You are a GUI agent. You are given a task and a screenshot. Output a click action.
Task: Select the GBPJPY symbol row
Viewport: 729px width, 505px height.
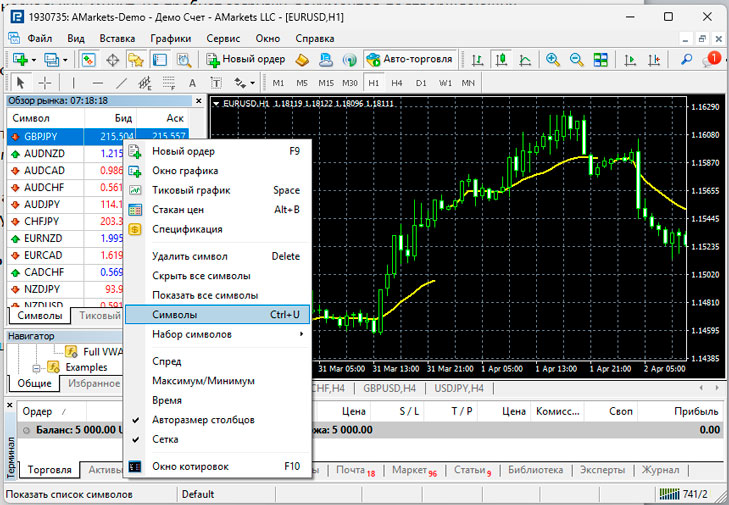click(40, 136)
